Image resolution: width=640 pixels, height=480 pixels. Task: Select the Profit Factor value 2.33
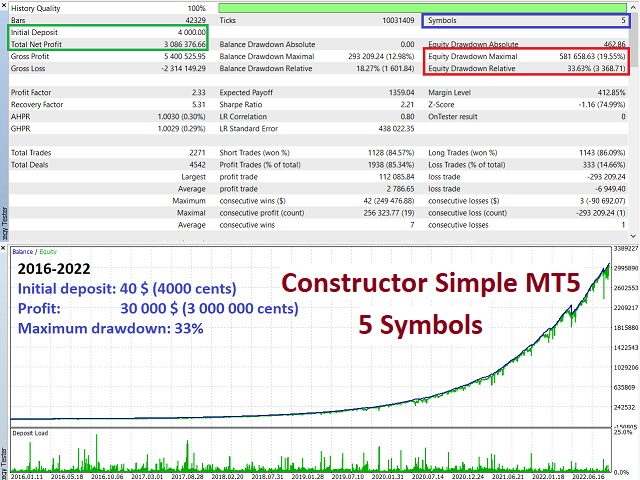coord(199,93)
